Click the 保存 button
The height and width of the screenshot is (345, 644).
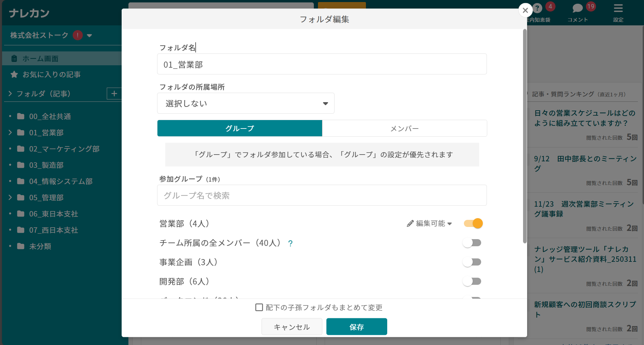(x=356, y=326)
